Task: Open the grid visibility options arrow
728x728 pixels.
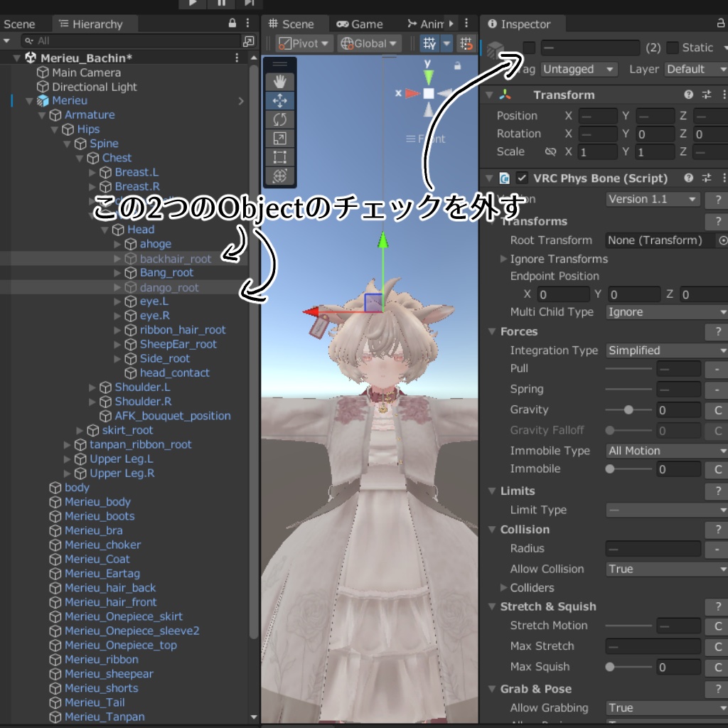Action: [446, 43]
